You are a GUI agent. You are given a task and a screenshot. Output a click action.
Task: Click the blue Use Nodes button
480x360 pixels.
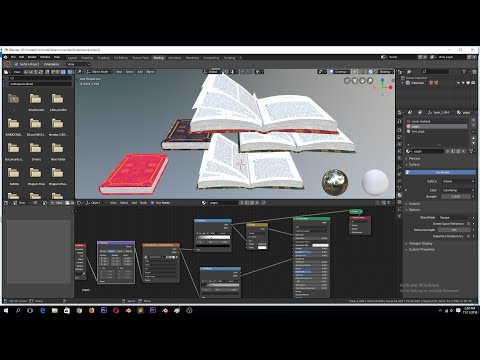pos(441,172)
